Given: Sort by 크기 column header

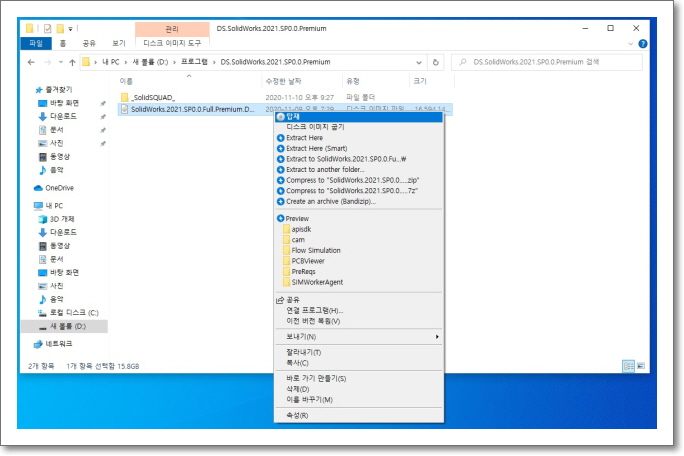Looking at the screenshot, I should click(431, 81).
